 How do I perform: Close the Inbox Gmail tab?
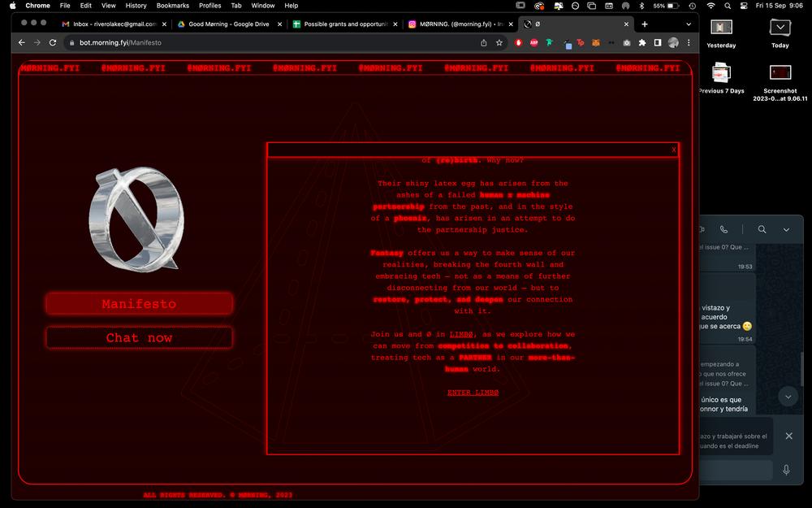[164, 24]
